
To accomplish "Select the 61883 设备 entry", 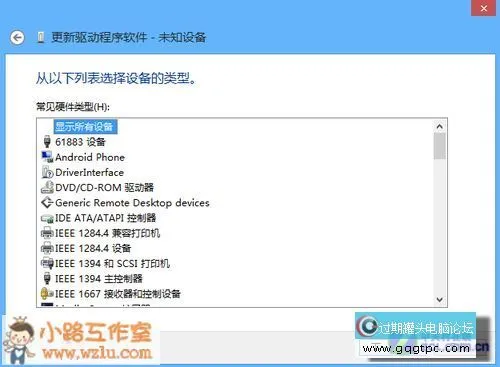I will coord(80,142).
